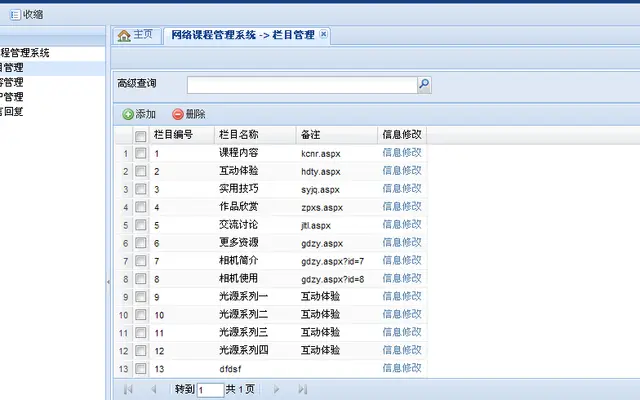Check the box for dfdsf row
Image resolution: width=640 pixels, height=400 pixels.
click(140, 369)
